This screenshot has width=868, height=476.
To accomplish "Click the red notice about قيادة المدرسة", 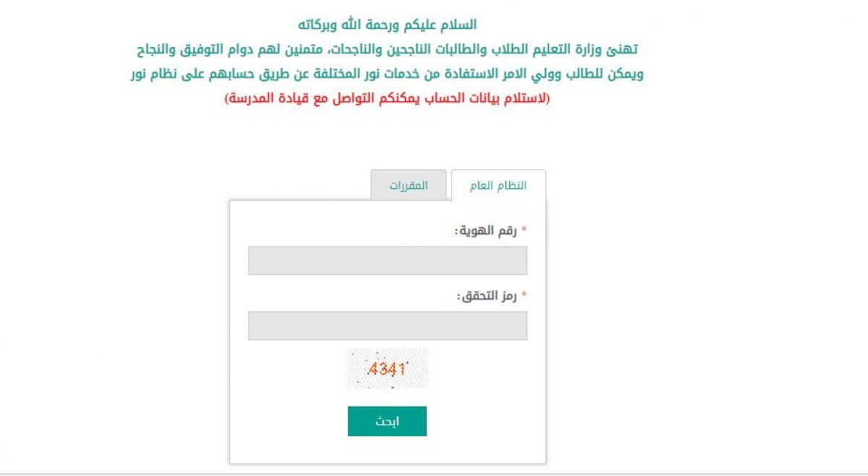I will [387, 98].
